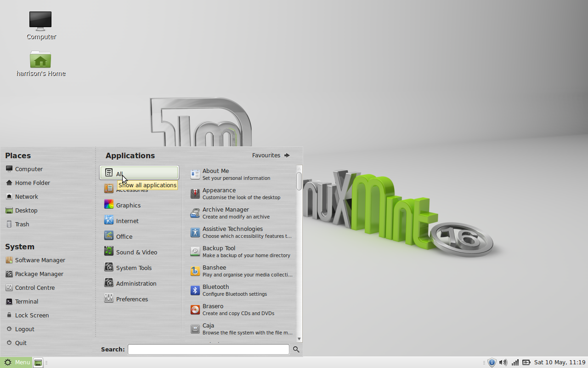Click the scrollbar up arrow
588x368 pixels.
point(299,168)
